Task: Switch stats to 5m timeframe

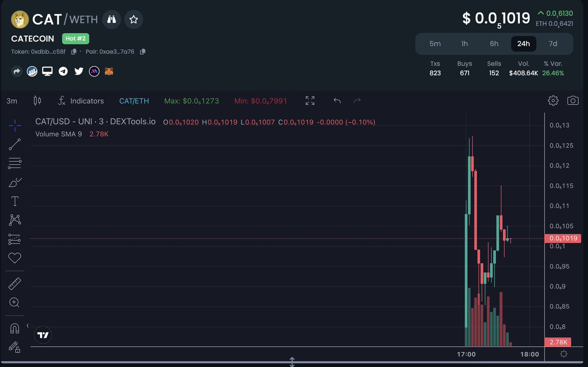Action: tap(435, 44)
